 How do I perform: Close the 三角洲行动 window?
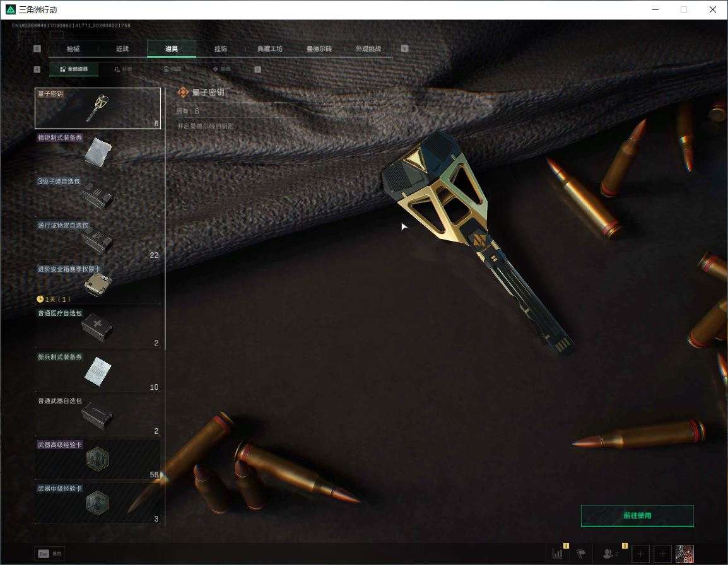[x=713, y=9]
